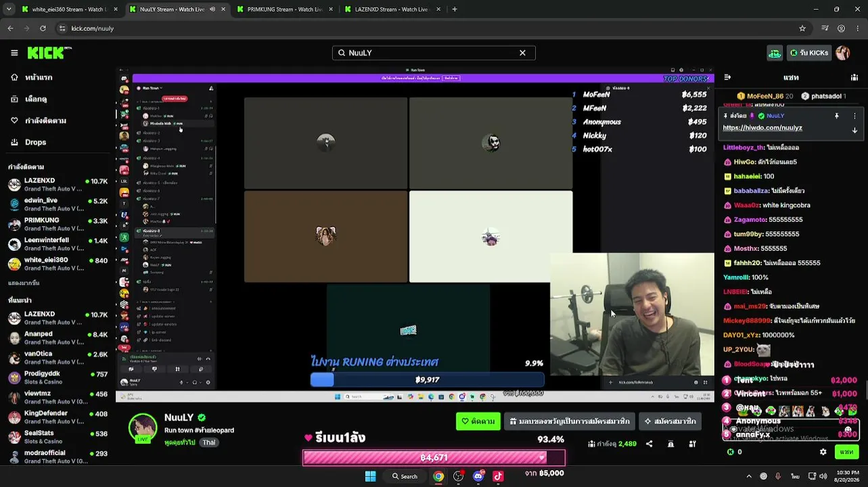Screen dimensions: 868x487
Task: Open Prodigyddk recommended channel
Action: 58,377
